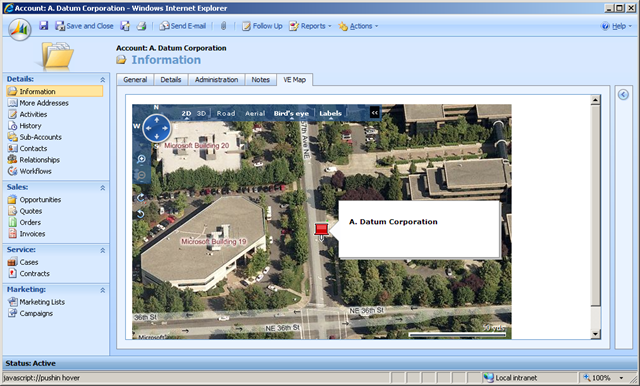Rotate bird's eye view counterclockwise
The image size is (640, 386).
pyautogui.click(x=140, y=214)
